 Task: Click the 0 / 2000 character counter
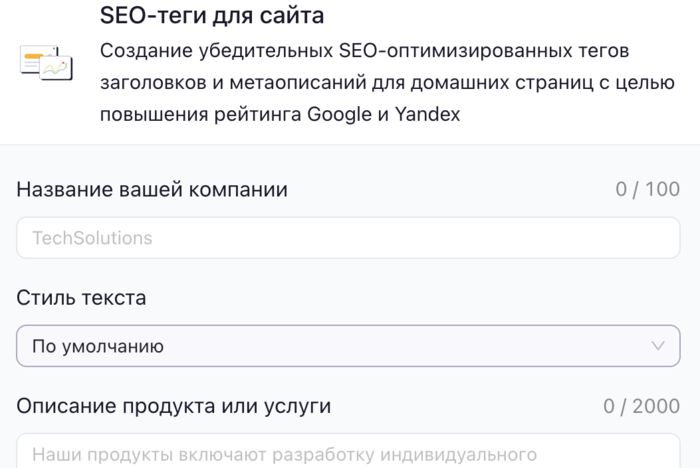641,406
